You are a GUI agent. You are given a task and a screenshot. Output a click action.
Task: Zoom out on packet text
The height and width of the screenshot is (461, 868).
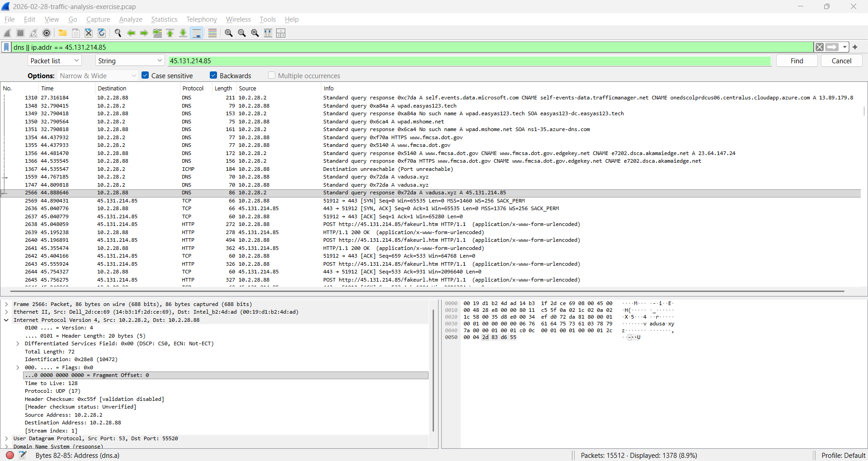click(242, 33)
